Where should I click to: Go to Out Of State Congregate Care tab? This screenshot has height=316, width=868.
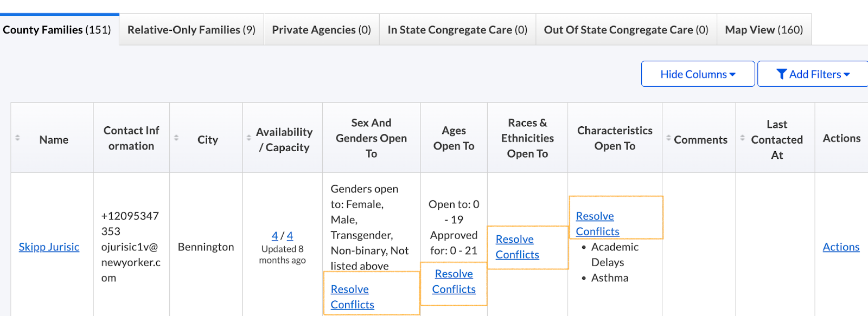click(626, 30)
